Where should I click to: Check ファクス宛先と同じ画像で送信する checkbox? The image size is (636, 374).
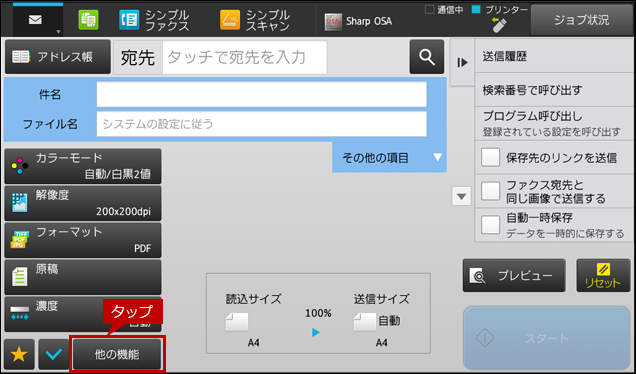490,191
